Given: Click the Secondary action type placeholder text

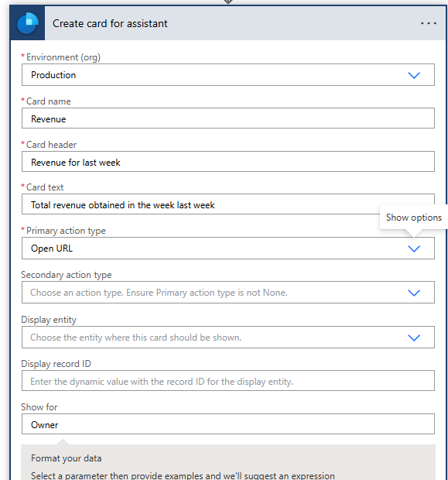Looking at the screenshot, I should 159,293.
